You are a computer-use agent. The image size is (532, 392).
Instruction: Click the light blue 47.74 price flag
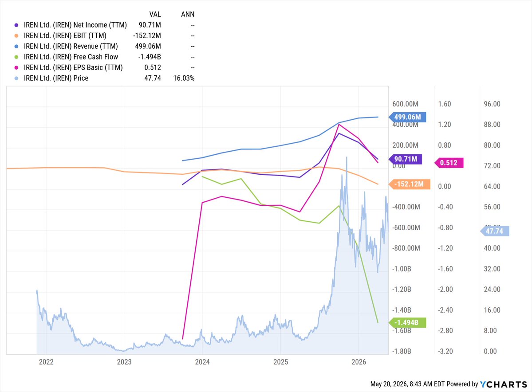pyautogui.click(x=494, y=231)
